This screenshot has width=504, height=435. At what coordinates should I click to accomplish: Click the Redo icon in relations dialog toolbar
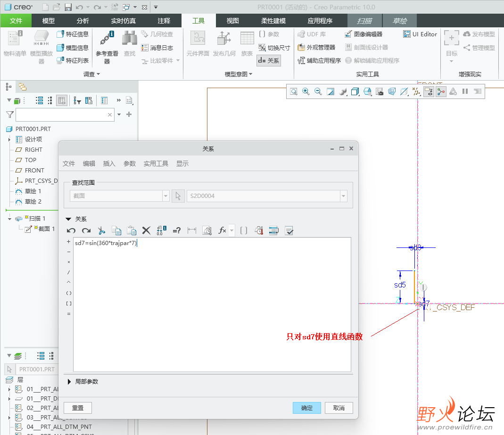click(x=86, y=230)
